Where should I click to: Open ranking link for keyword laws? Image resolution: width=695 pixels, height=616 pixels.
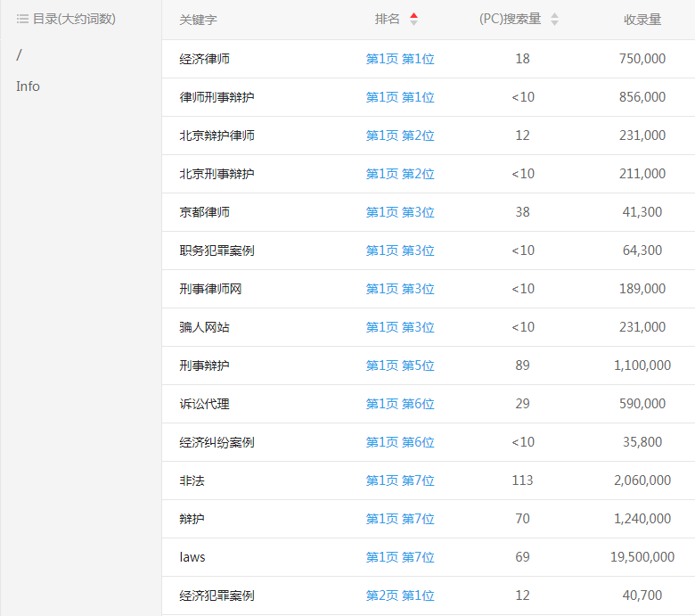pos(400,557)
